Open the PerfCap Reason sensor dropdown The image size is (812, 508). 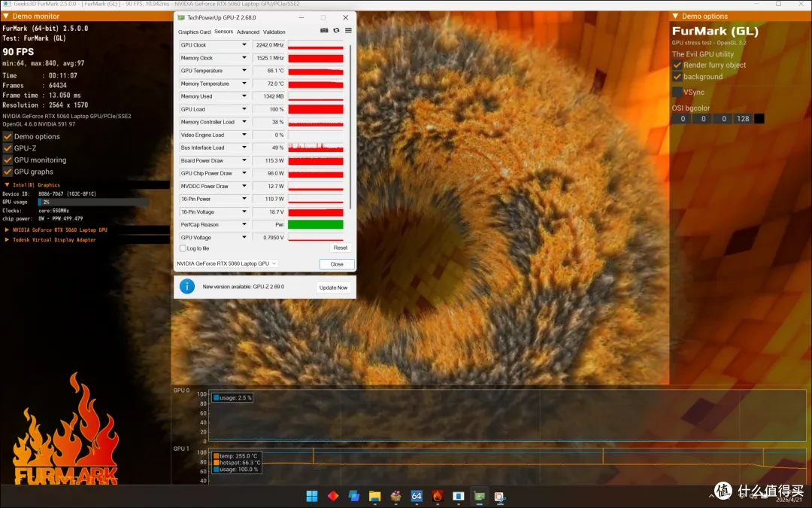pos(244,224)
